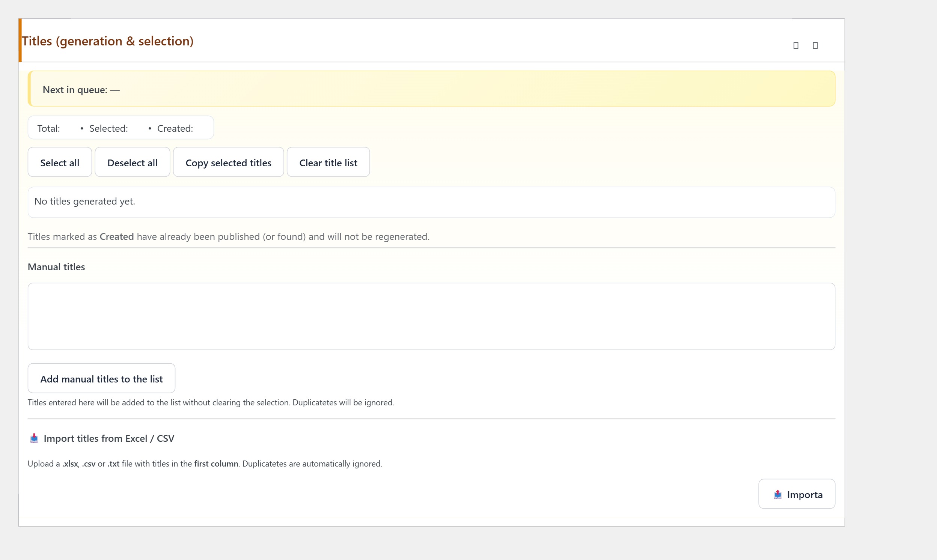Click the import icon beside Excel / CSV heading
The width and height of the screenshot is (937, 560).
click(x=34, y=438)
